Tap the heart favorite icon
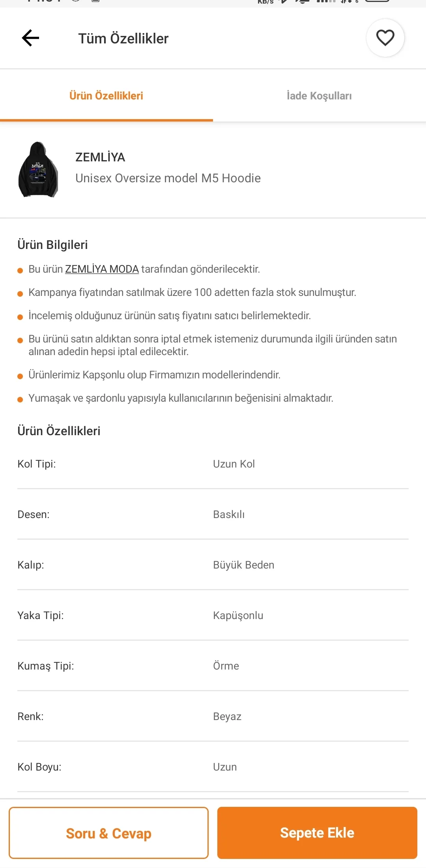 [385, 38]
